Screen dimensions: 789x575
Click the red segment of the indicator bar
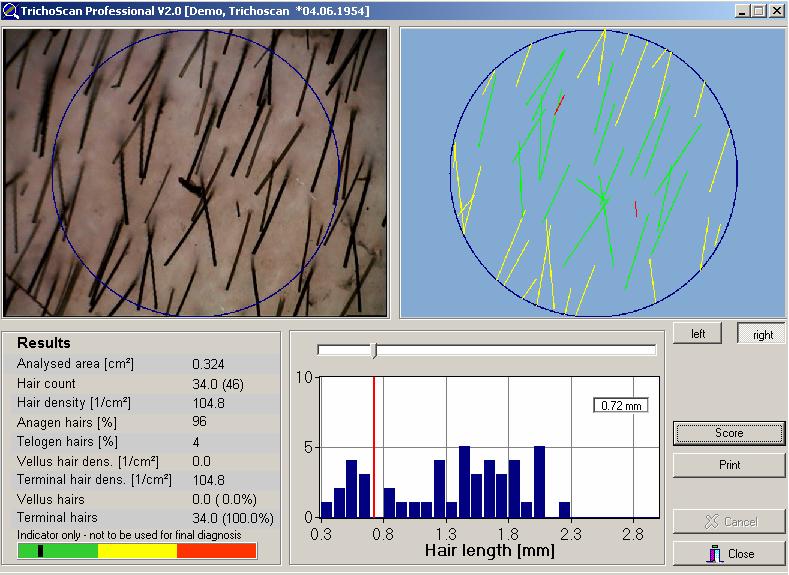(216, 551)
